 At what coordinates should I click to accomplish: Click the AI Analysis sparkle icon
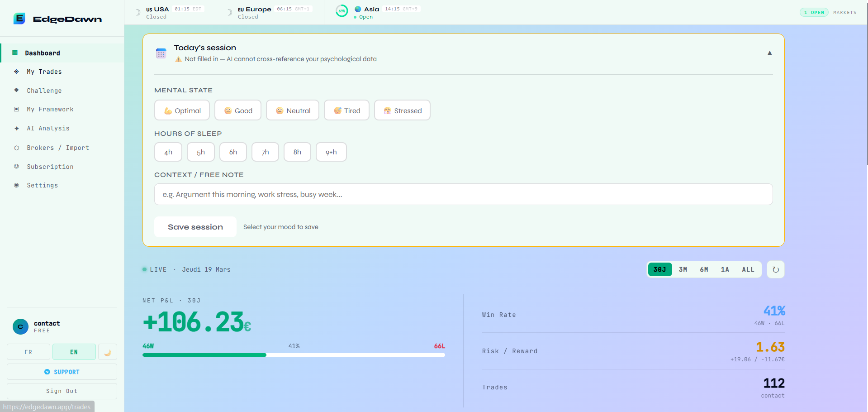coord(16,129)
